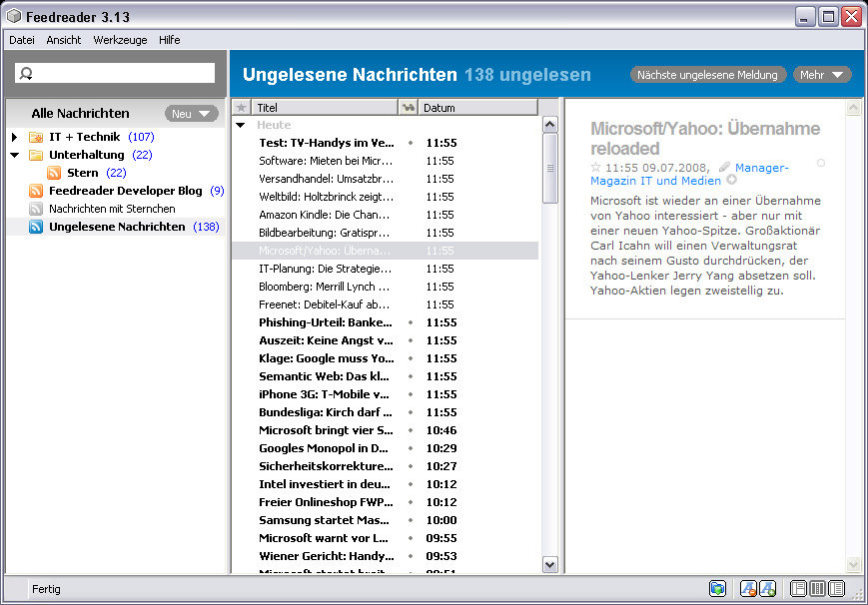Image resolution: width=868 pixels, height=605 pixels.
Task: Toggle unread dot on Test: TV-Handys row
Action: tap(411, 143)
